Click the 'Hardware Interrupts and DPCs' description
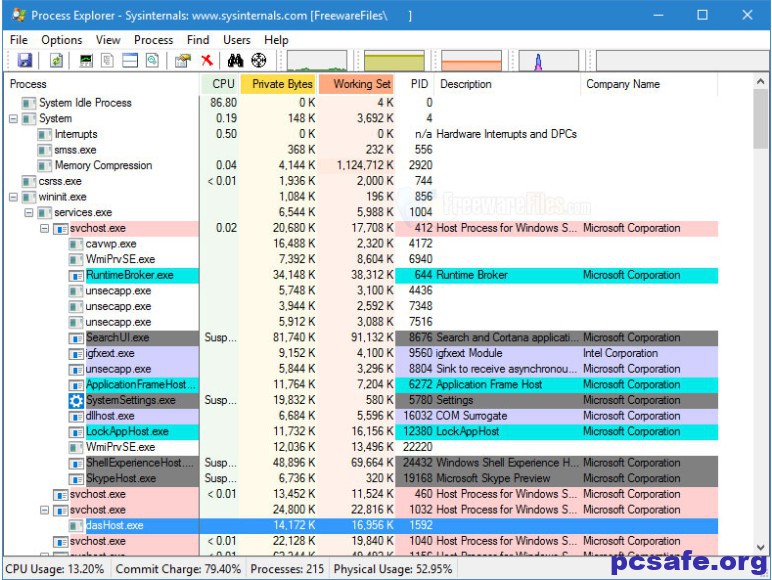 pyautogui.click(x=507, y=134)
